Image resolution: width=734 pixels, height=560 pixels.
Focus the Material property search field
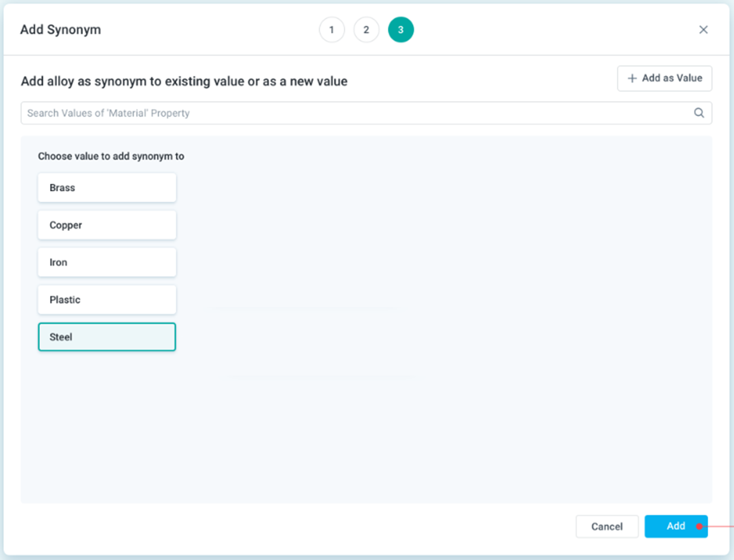[x=356, y=113]
